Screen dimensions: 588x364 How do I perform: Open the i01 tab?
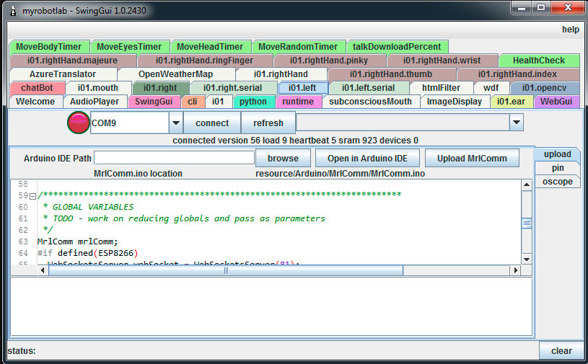[x=218, y=102]
